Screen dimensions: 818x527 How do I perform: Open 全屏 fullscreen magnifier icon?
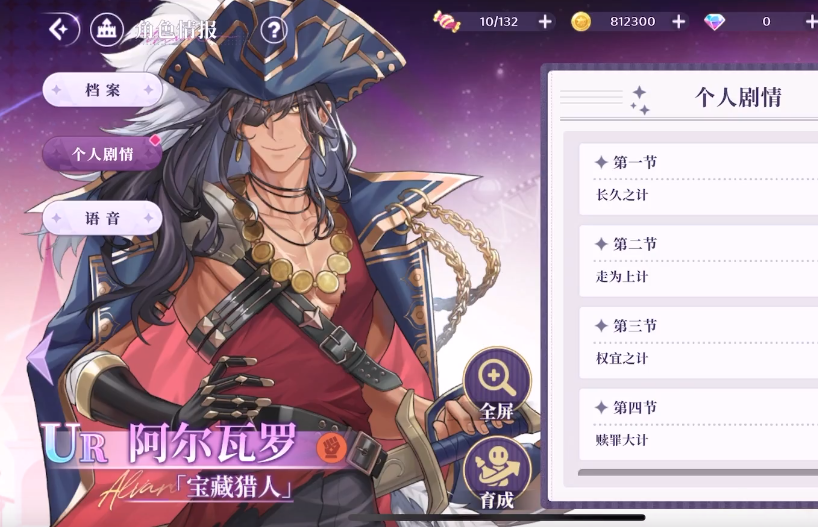[x=497, y=384]
